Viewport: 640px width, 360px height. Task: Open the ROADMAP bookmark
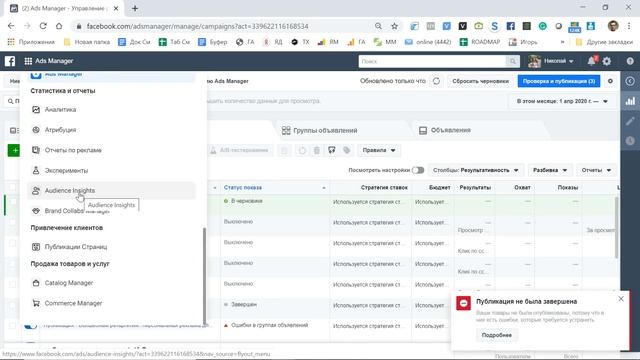pos(480,42)
